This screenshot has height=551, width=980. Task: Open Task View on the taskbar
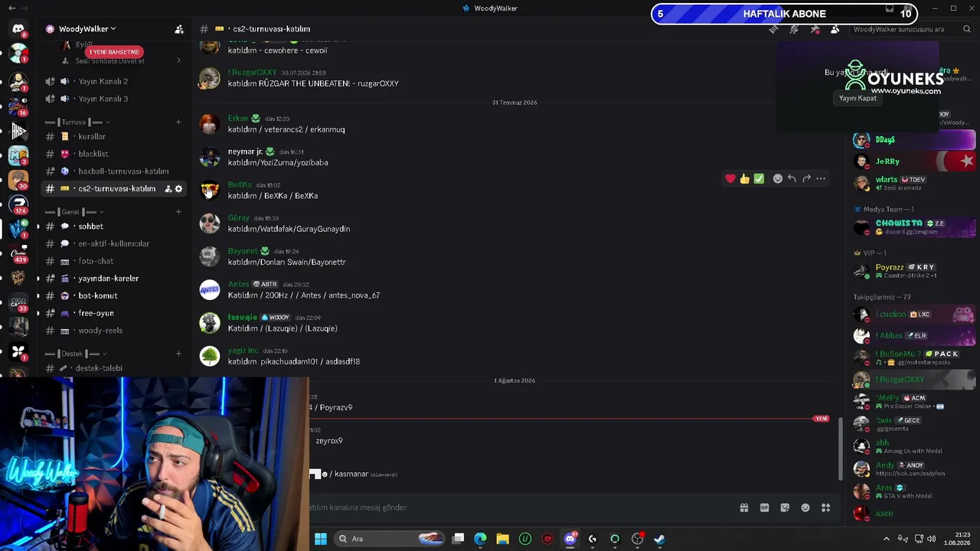[458, 539]
